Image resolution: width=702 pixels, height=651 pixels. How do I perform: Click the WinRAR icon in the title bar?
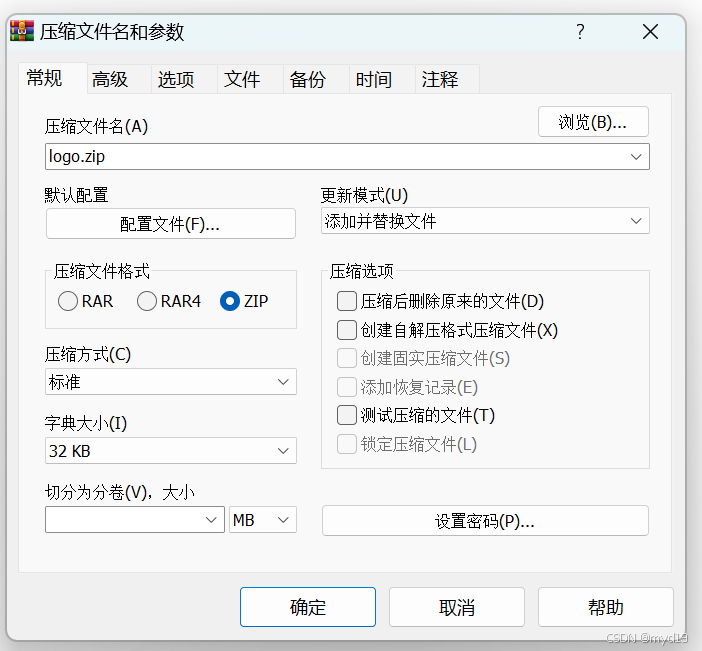coord(22,31)
